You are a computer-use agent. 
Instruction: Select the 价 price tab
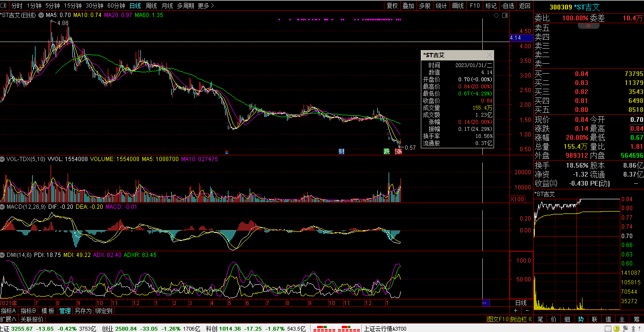click(x=554, y=319)
